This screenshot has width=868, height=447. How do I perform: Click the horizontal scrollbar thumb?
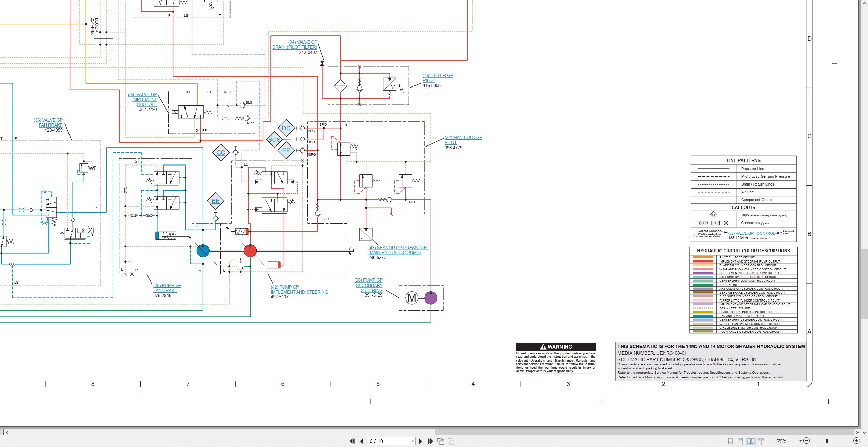(x=644, y=432)
